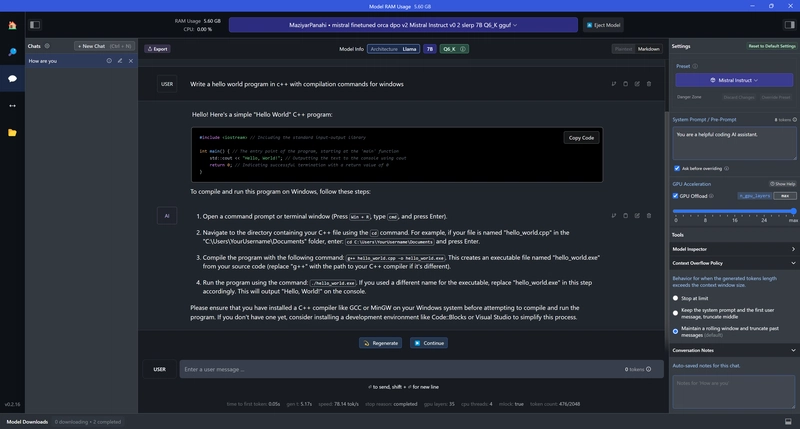Viewport: 800px width, 429px height.
Task: Open My Models yellow folder icon
Action: click(x=12, y=133)
